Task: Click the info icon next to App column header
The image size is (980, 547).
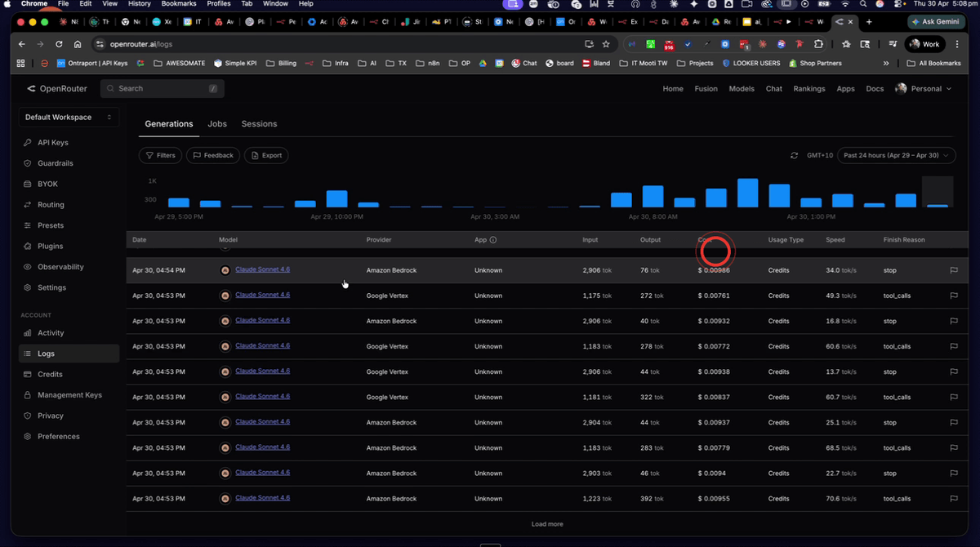Action: [492, 240]
